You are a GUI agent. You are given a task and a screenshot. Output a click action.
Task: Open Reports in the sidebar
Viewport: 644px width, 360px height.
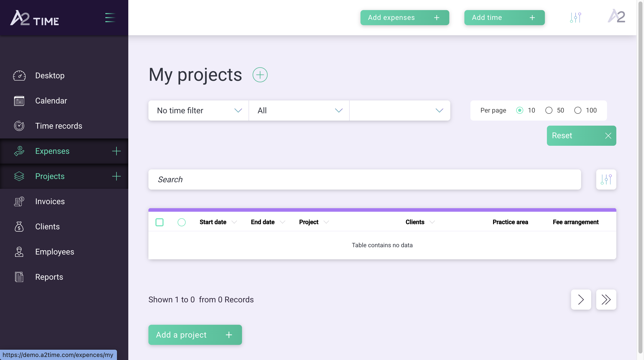64,277
